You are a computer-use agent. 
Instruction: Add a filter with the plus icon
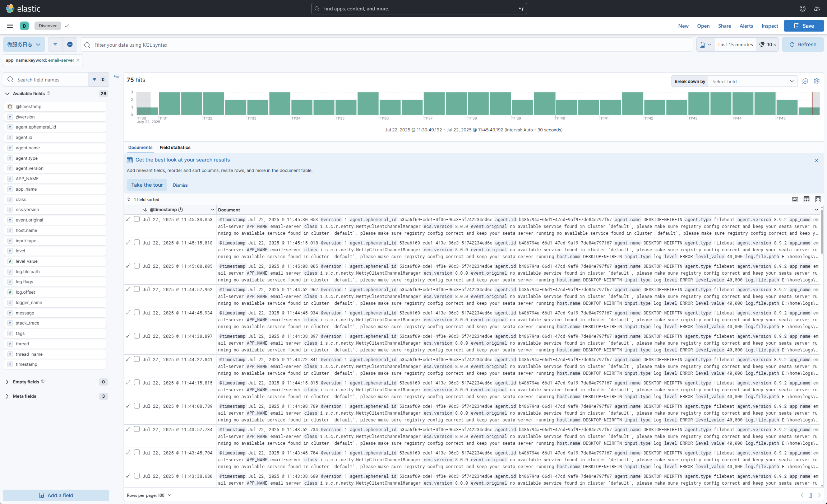pos(70,45)
